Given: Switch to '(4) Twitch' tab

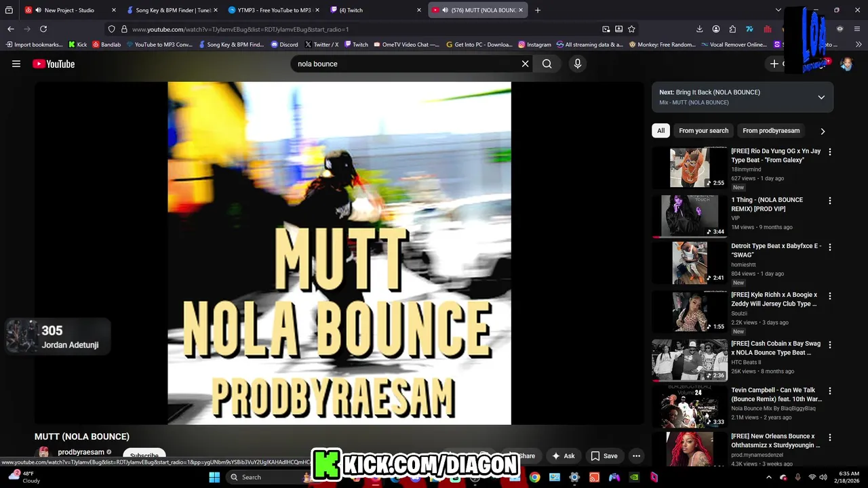Looking at the screenshot, I should point(376,10).
